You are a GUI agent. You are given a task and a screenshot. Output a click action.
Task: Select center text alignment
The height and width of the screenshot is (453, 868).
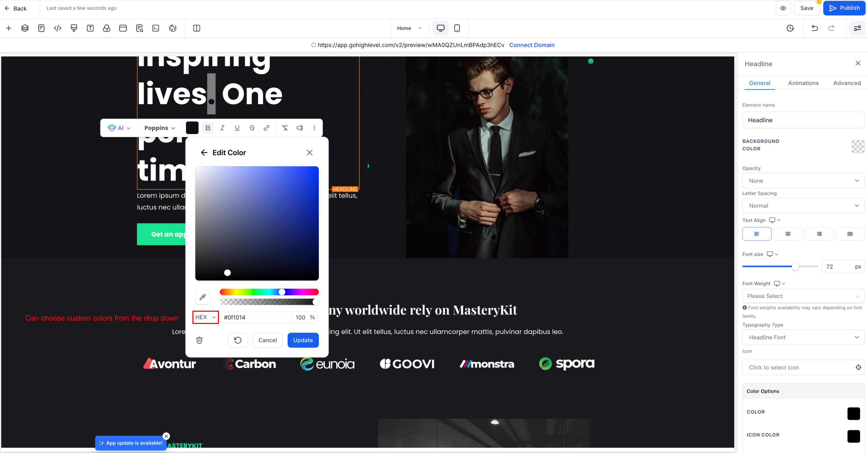pyautogui.click(x=788, y=234)
